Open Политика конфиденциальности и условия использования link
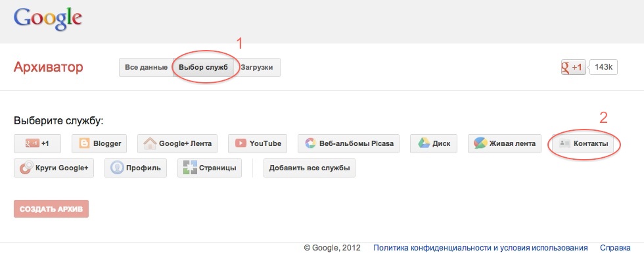 480,248
